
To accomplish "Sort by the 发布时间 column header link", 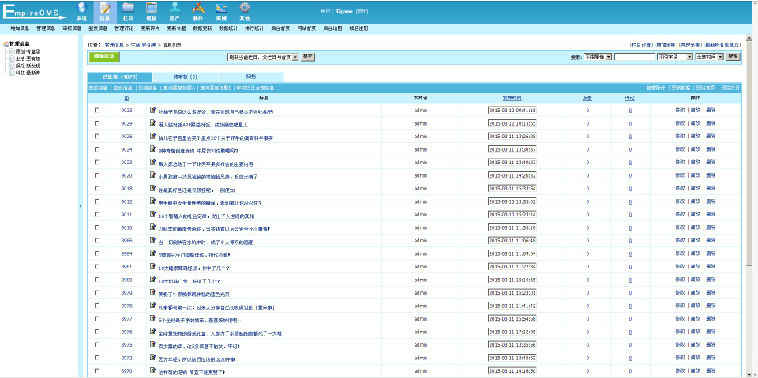I will [511, 98].
